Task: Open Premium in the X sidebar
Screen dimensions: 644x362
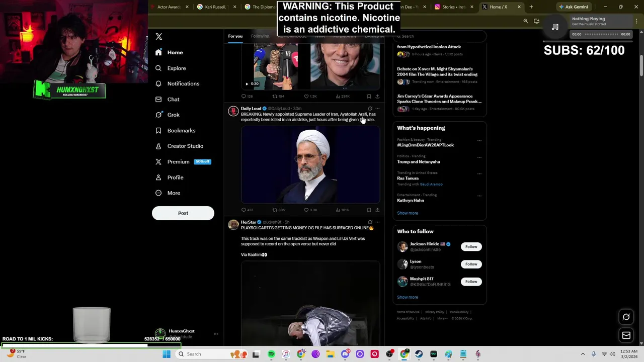Action: point(183,162)
